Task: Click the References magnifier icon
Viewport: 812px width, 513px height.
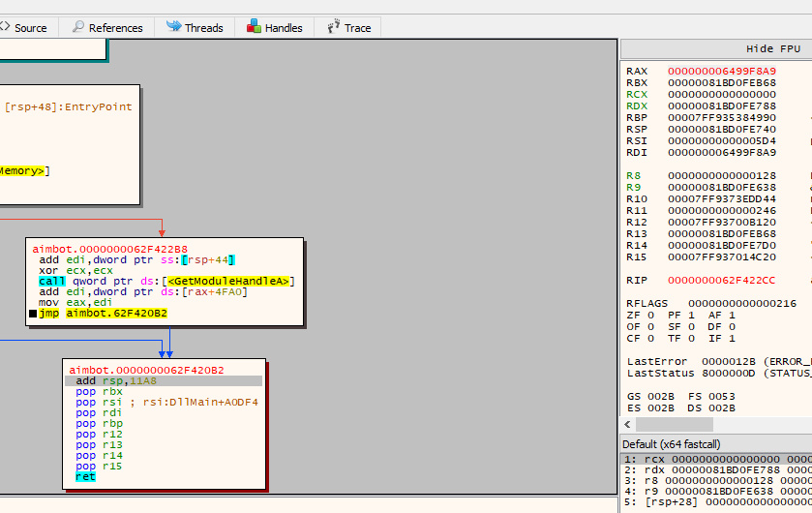Action: coord(78,26)
